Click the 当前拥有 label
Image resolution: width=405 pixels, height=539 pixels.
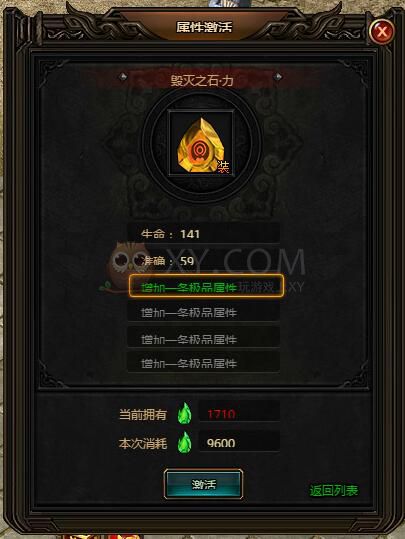143,414
